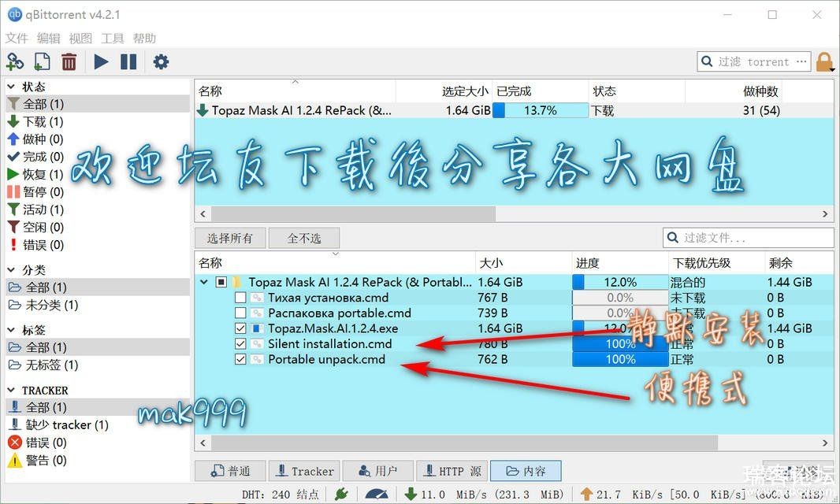
Task: Collapse the TRACKER sidebar section
Action: click(11, 390)
